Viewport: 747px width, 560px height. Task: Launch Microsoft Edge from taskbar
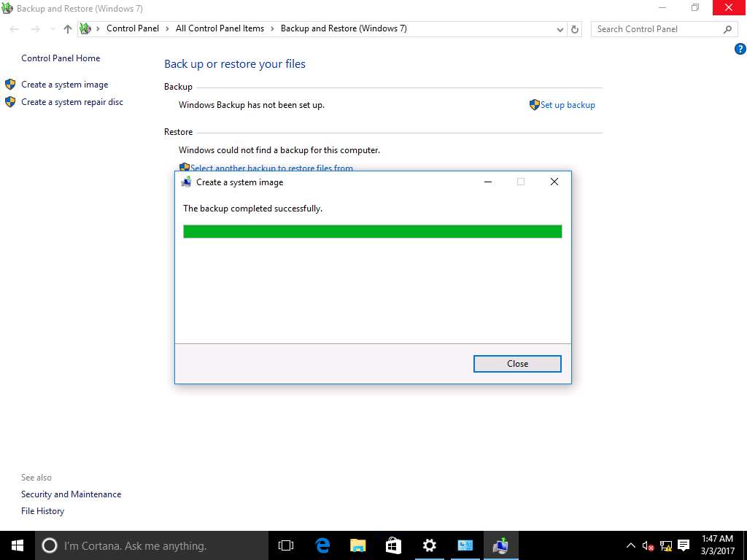pyautogui.click(x=322, y=545)
